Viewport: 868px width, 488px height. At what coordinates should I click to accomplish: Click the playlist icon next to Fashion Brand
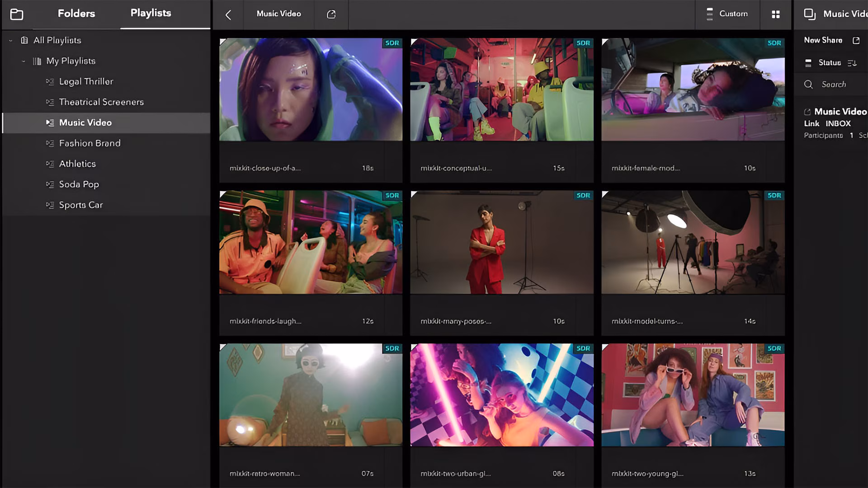click(50, 143)
